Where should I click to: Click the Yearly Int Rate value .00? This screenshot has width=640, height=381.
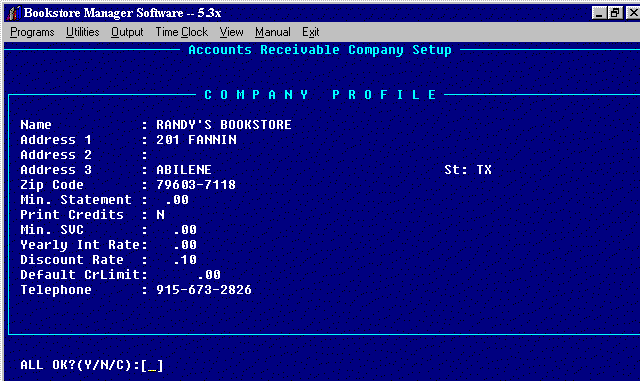point(185,245)
